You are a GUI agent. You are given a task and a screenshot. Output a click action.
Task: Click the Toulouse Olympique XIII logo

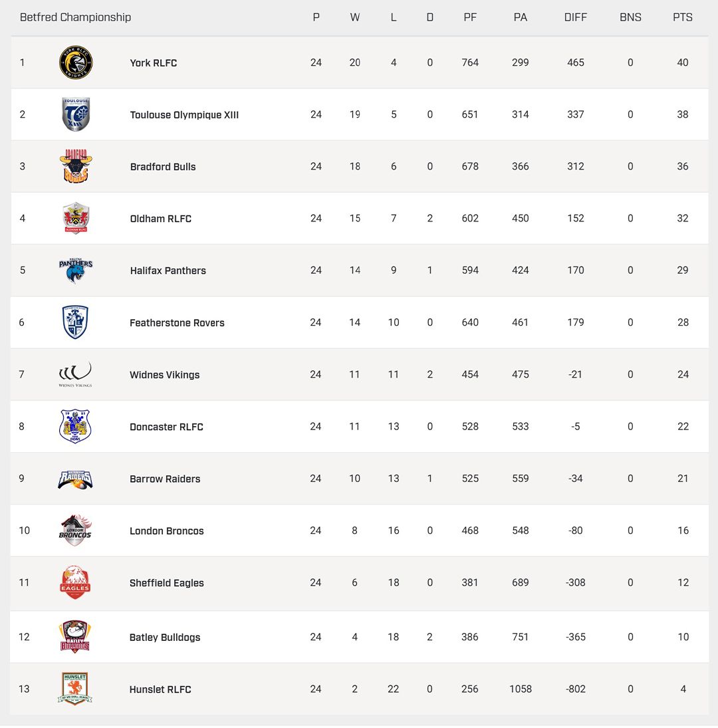click(76, 114)
